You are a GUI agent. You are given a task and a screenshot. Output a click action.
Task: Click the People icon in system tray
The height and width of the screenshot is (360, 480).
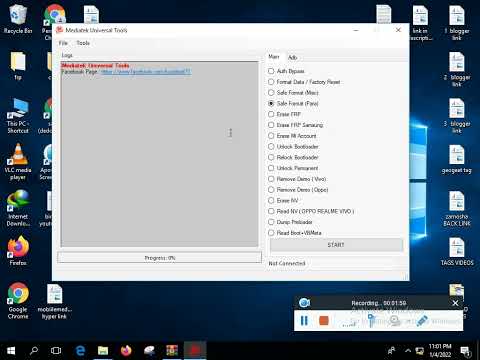tap(392, 351)
